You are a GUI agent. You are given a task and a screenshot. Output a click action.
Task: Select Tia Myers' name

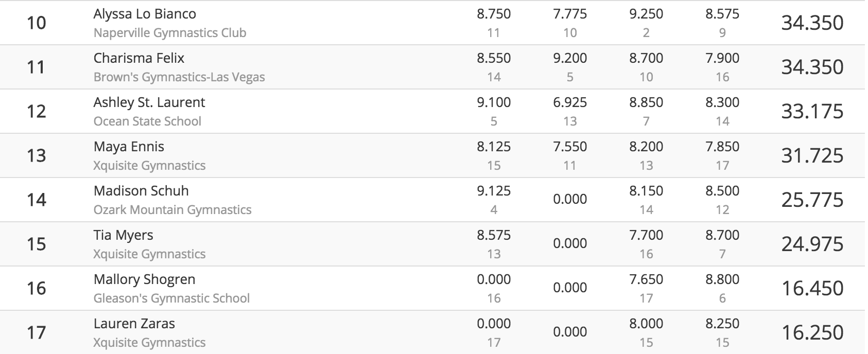[124, 235]
